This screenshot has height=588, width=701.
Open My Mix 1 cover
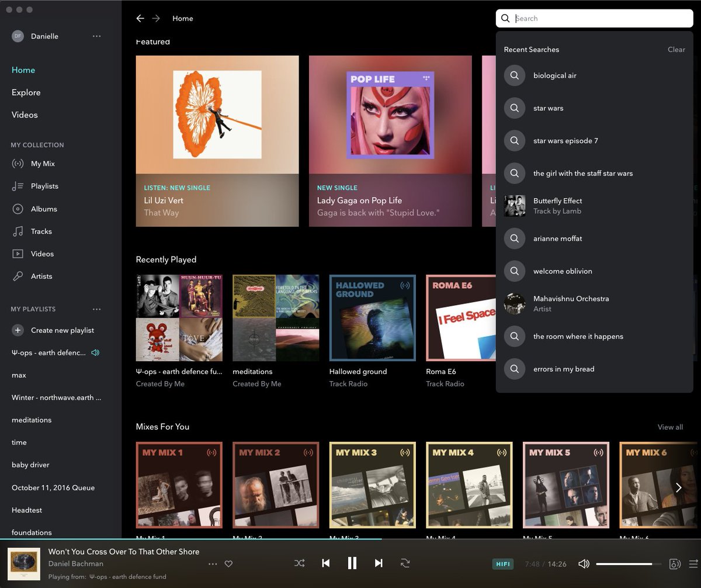tap(179, 485)
